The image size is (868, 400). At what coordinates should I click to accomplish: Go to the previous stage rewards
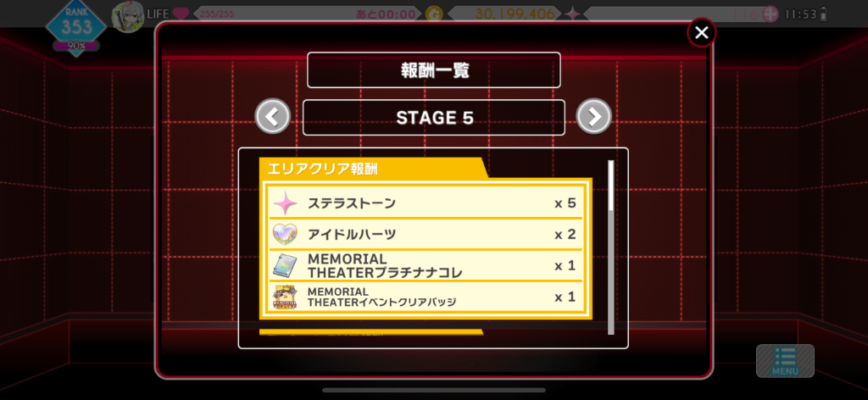point(272,116)
